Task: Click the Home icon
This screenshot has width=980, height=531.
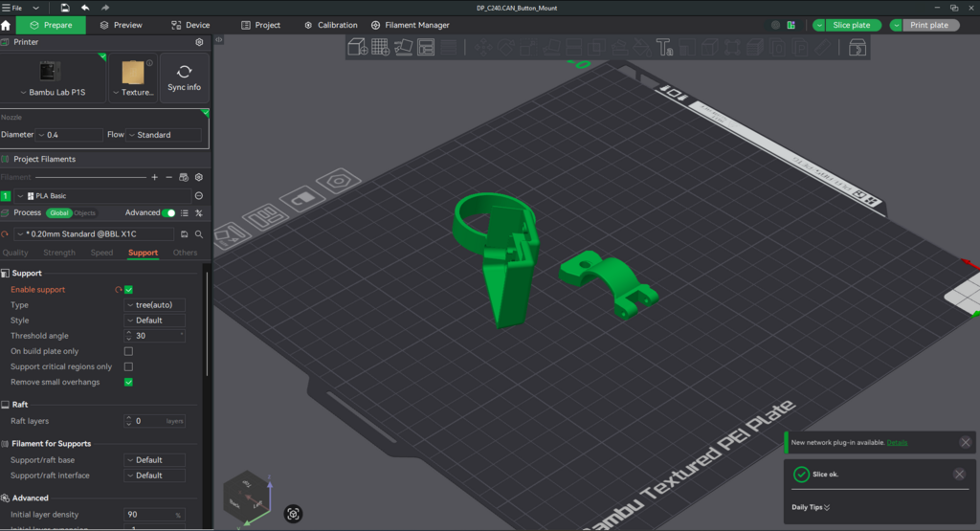Action: click(x=7, y=25)
